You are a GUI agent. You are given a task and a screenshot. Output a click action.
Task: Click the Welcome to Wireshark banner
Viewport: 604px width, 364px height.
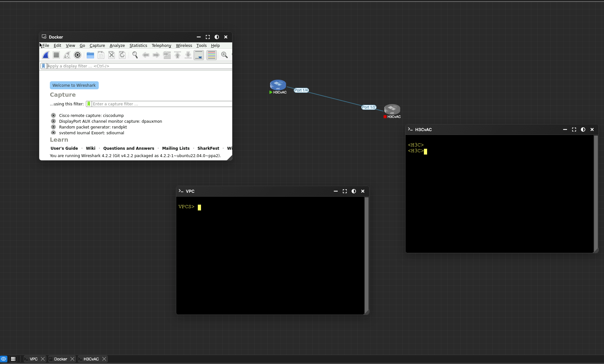point(74,85)
